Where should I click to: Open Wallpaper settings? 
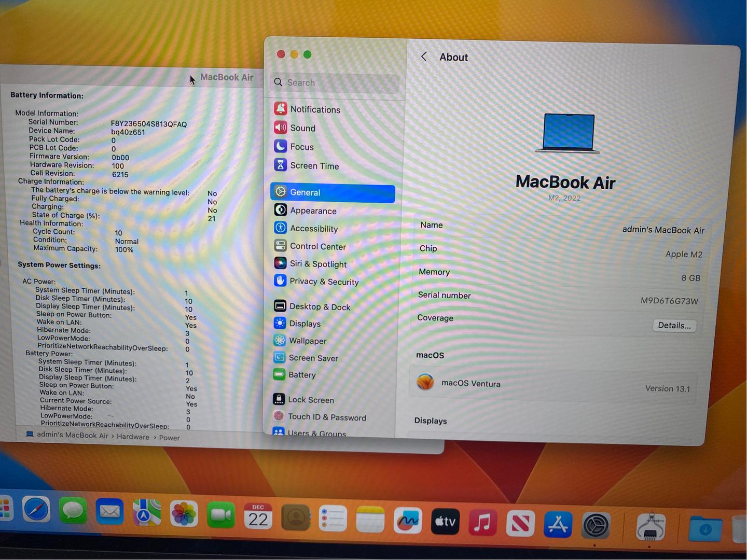point(300,341)
